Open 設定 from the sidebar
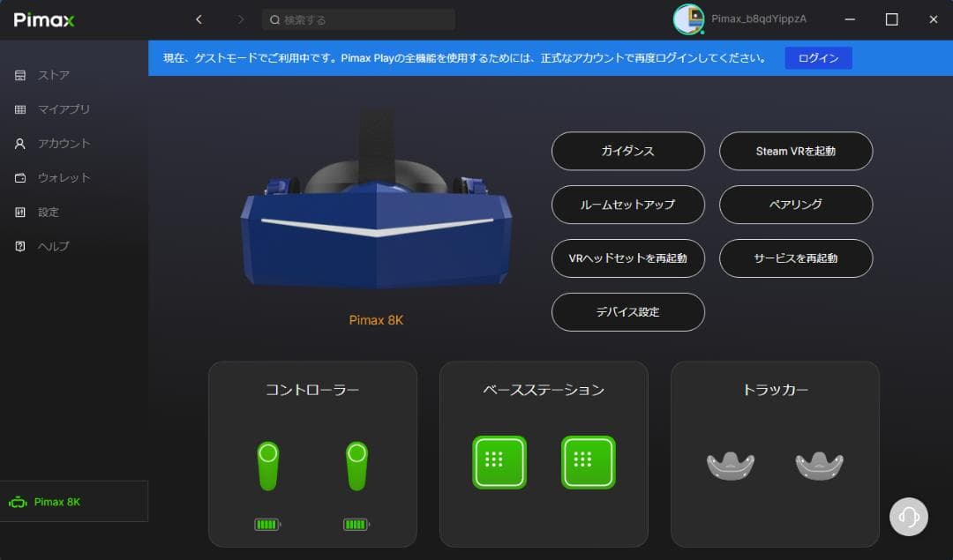 [x=49, y=212]
